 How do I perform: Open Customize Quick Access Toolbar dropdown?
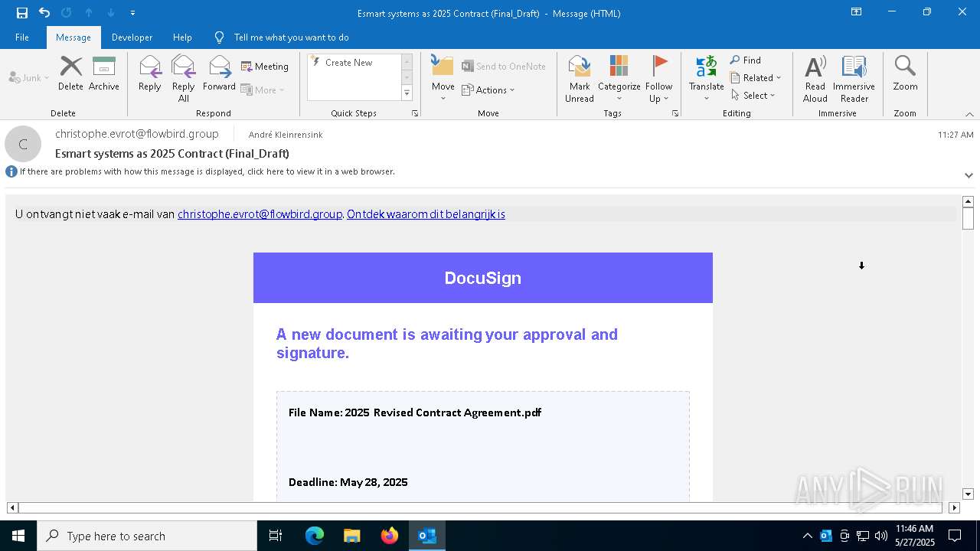click(x=132, y=13)
